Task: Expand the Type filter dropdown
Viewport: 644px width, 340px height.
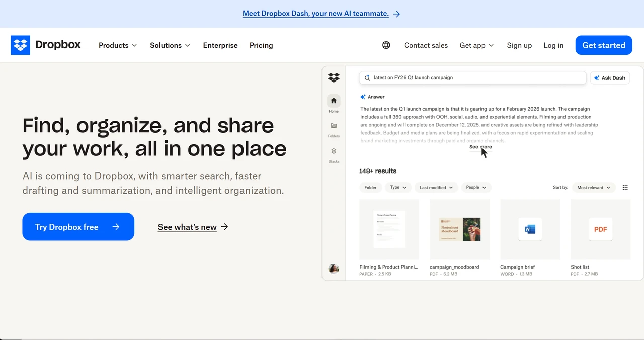Action: pos(398,187)
